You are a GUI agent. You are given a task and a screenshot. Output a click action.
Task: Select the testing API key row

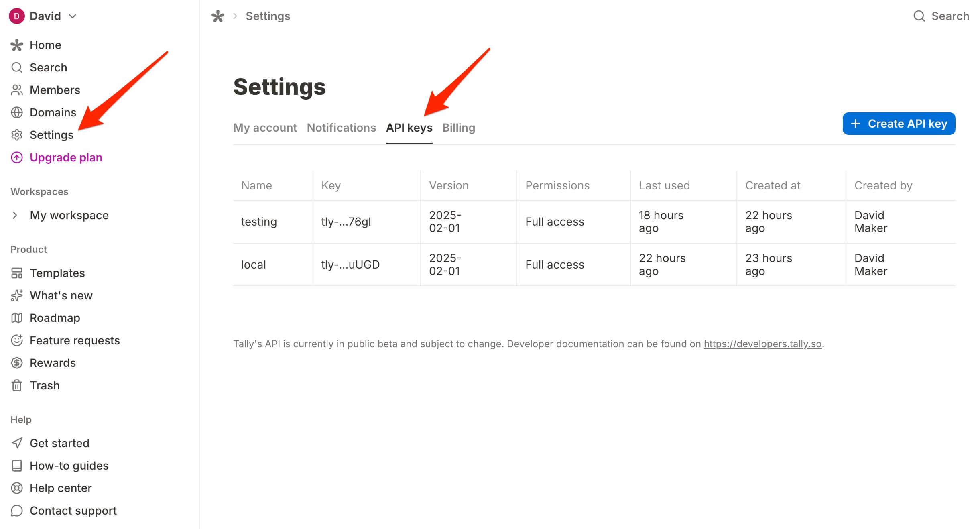coord(259,222)
